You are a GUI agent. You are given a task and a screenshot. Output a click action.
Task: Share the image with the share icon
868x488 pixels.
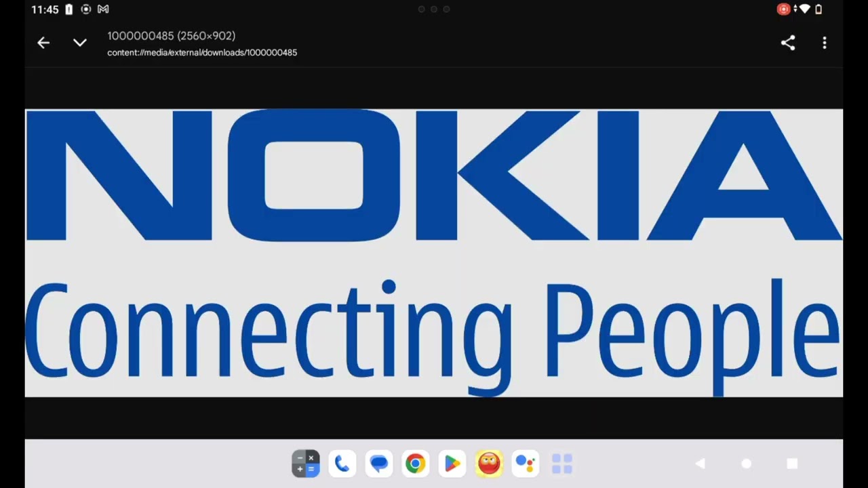point(787,43)
